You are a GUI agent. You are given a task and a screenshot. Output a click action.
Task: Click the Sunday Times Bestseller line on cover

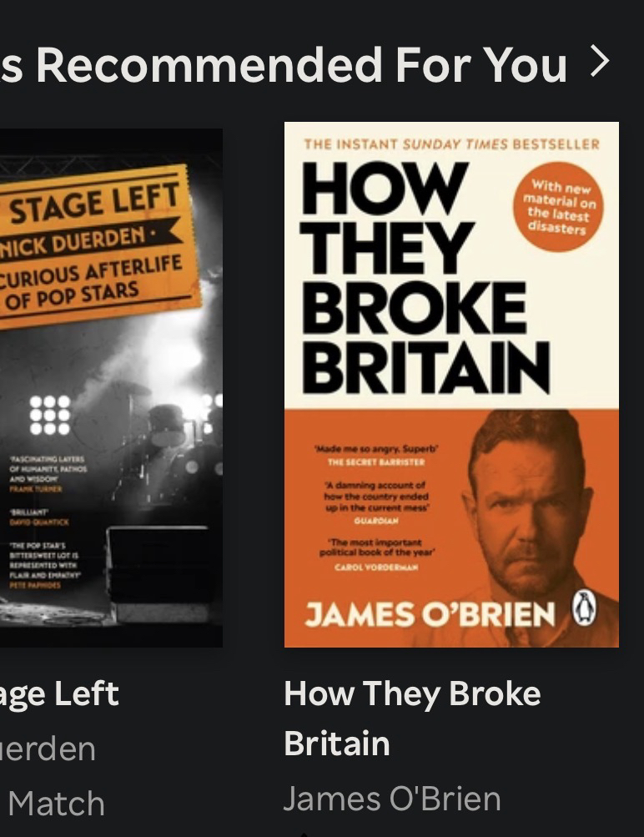(451, 144)
